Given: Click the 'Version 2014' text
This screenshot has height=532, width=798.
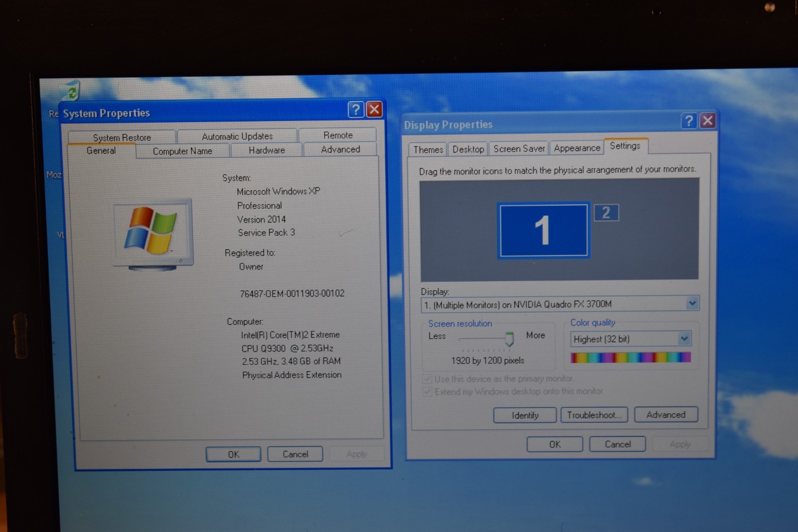Looking at the screenshot, I should (261, 219).
